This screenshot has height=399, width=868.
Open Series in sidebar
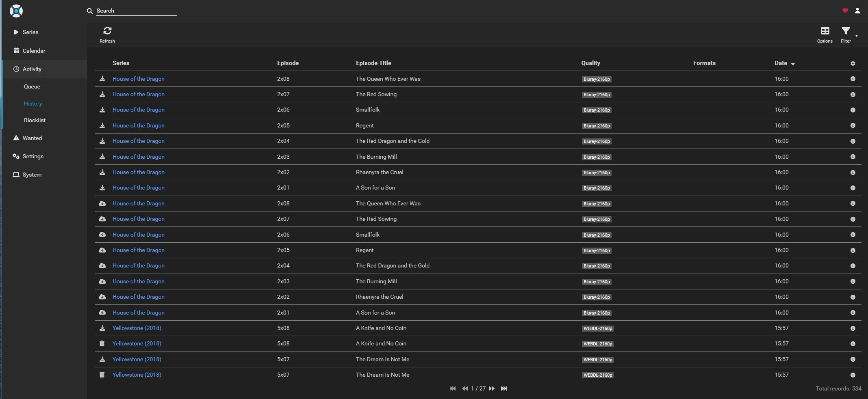[30, 32]
